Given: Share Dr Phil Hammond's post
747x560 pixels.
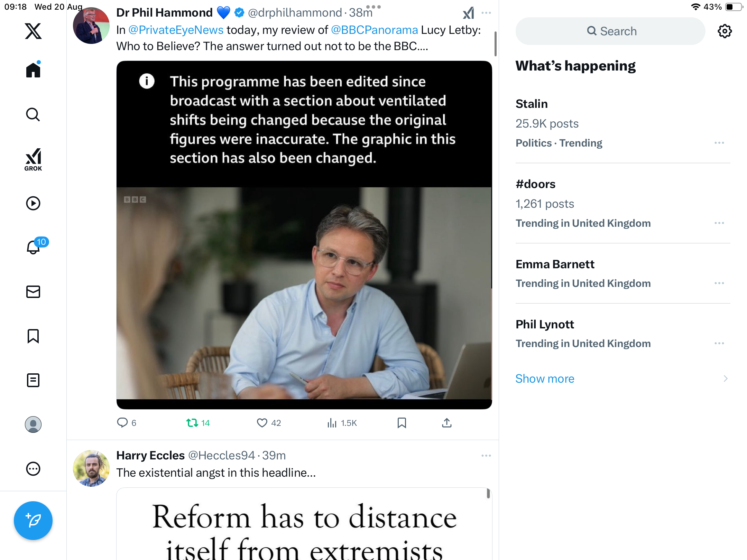Looking at the screenshot, I should [x=446, y=423].
